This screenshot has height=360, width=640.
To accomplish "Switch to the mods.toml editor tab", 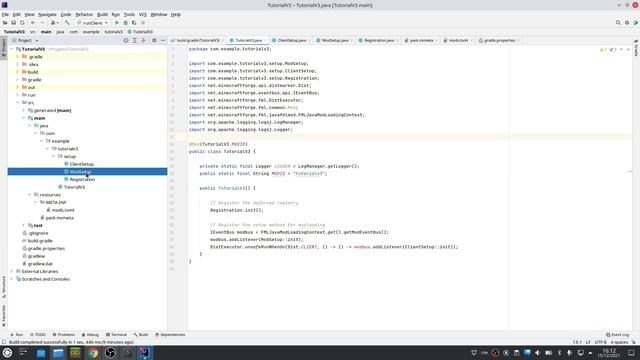I will tap(458, 40).
